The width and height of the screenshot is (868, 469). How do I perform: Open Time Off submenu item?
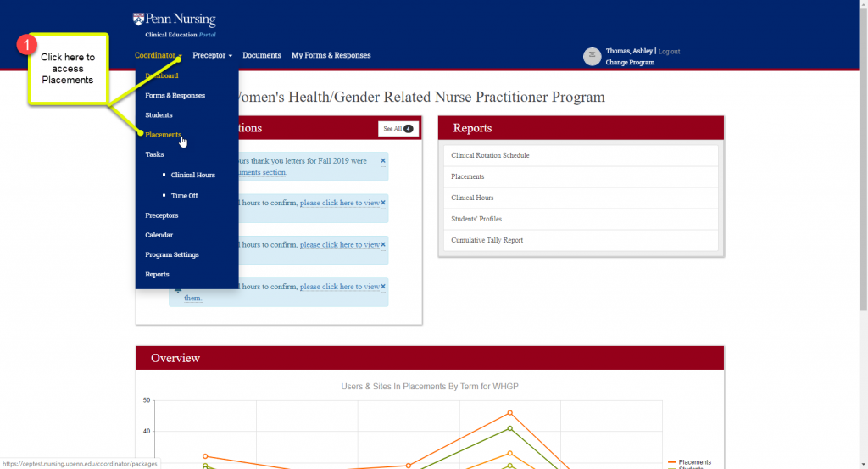(x=184, y=195)
